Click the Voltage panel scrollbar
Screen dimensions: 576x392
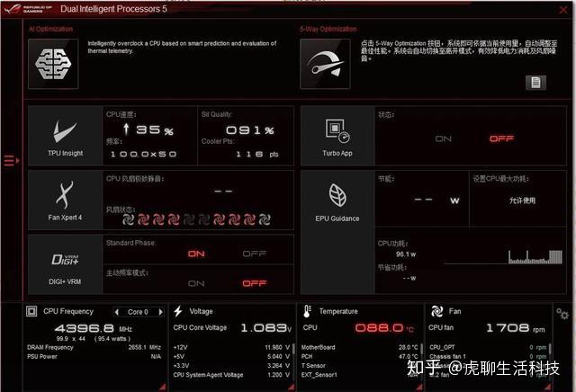pyautogui.click(x=293, y=349)
